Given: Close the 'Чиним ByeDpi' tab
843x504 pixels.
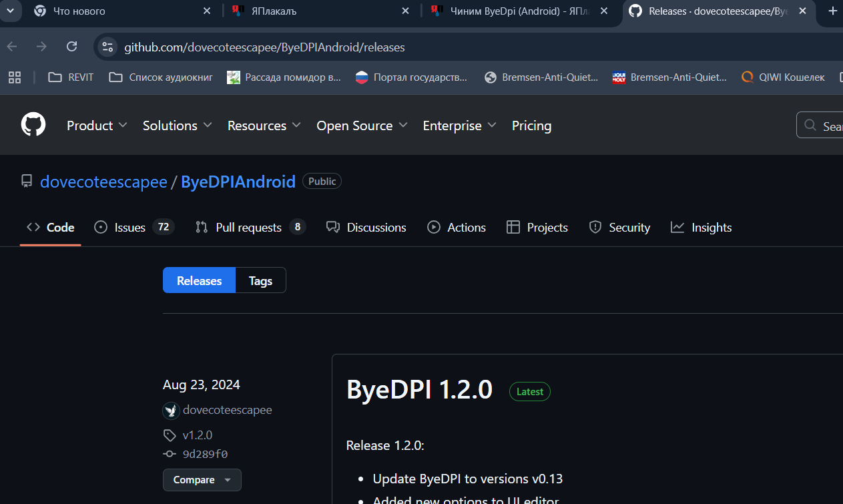Looking at the screenshot, I should click(x=605, y=11).
